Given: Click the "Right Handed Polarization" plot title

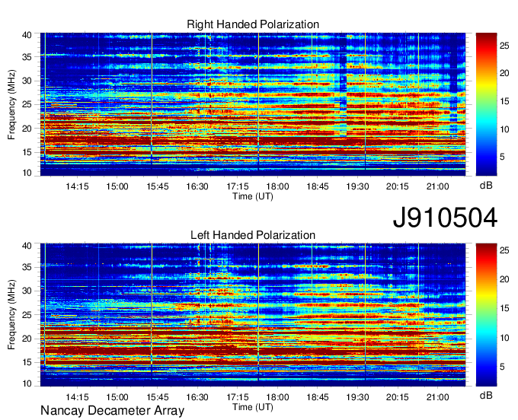Looking at the screenshot, I should pos(253,24).
